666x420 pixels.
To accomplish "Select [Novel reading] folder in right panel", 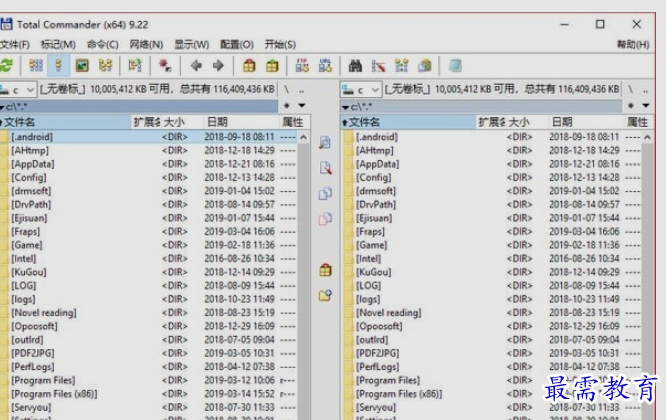I will [491, 313].
